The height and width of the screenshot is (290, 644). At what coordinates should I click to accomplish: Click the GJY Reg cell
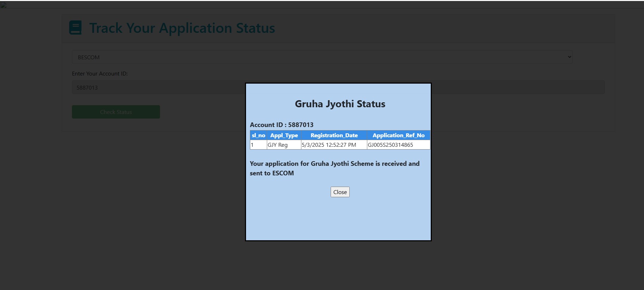284,145
